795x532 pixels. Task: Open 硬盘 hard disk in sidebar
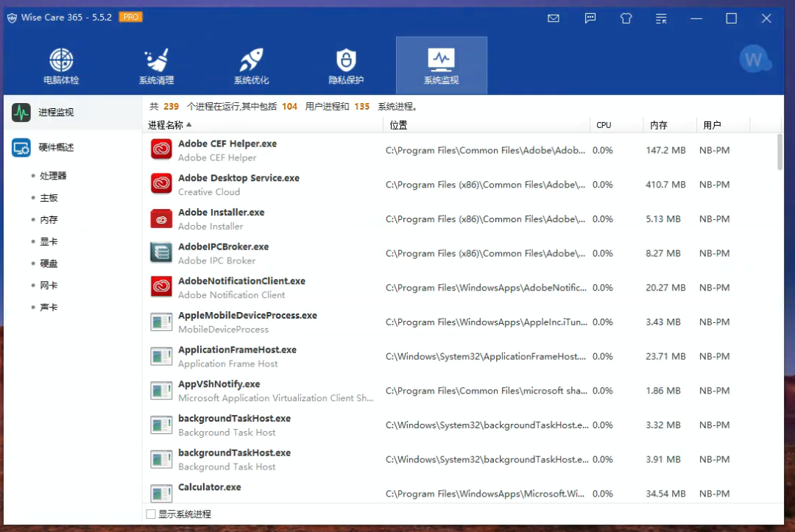[x=49, y=263]
